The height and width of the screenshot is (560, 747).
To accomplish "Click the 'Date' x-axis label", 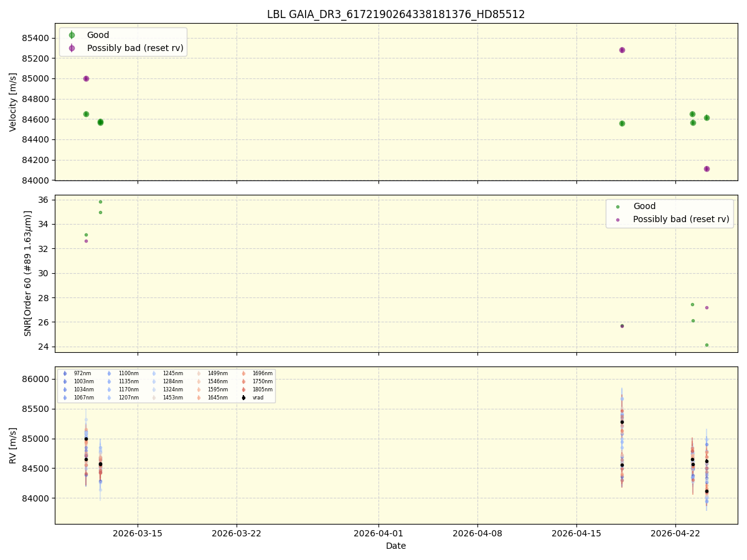I will coord(396,546).
